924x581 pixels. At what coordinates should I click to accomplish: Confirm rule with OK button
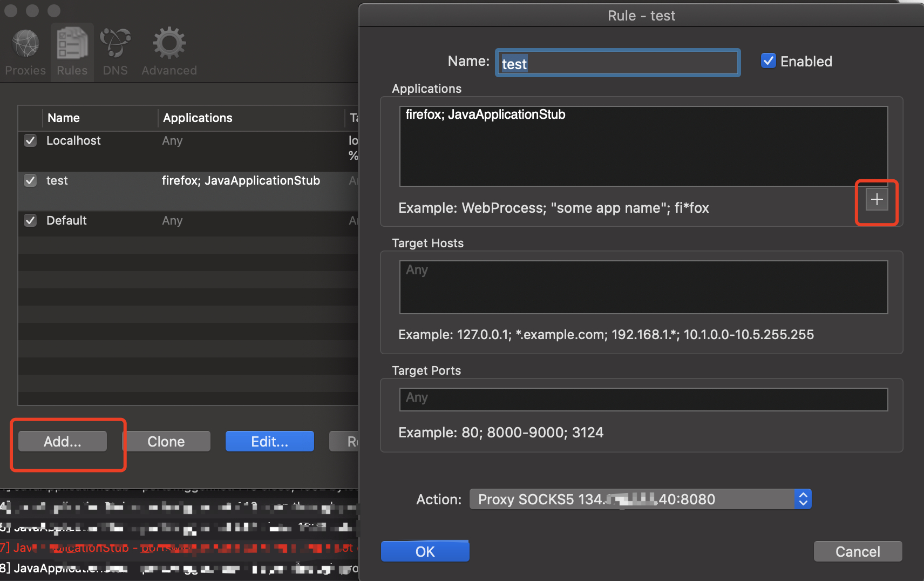[425, 552]
